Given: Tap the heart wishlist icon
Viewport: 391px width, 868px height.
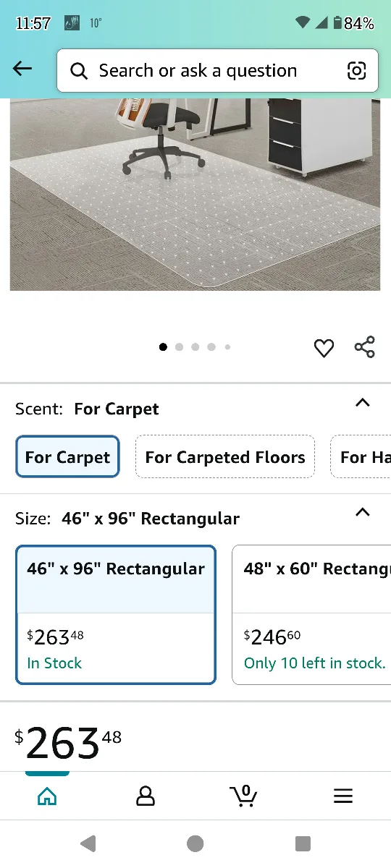Looking at the screenshot, I should point(324,348).
